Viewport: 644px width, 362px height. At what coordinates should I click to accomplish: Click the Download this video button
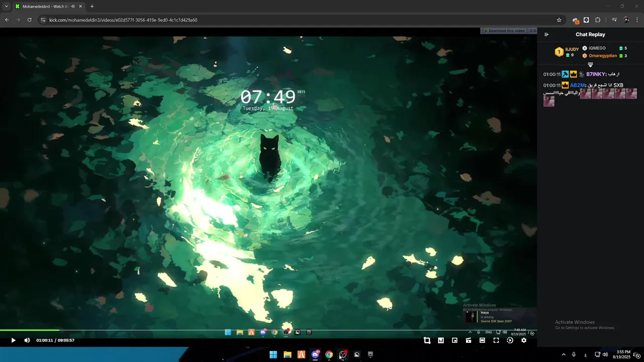pos(505,31)
